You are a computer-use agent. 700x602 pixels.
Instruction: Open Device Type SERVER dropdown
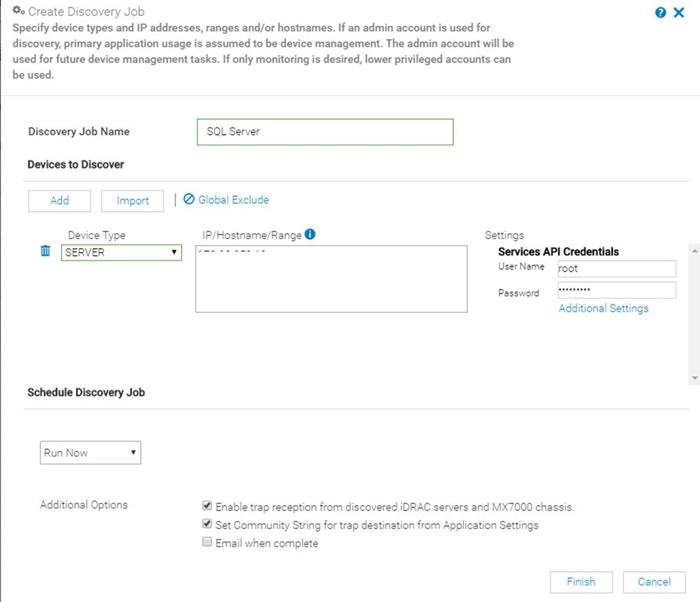tap(122, 252)
